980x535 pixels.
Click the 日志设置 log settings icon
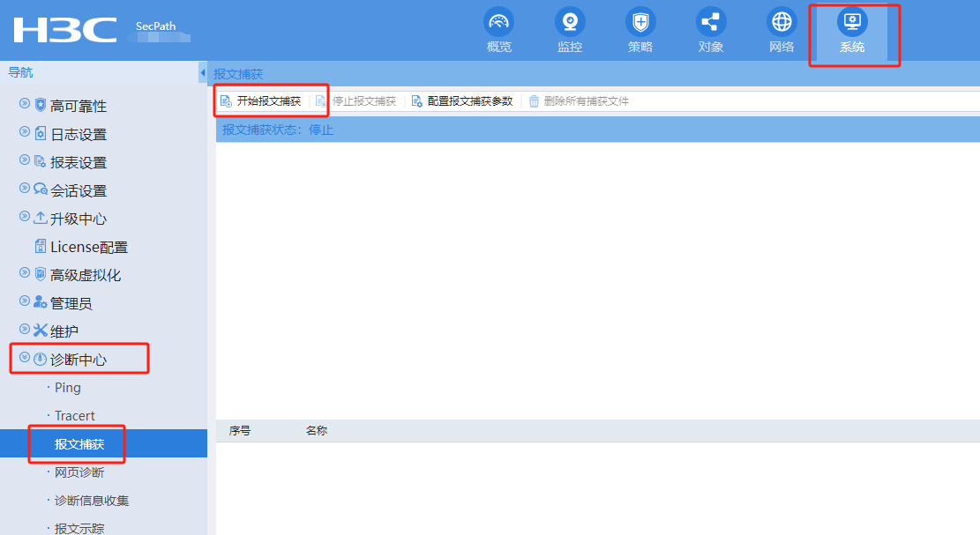click(40, 133)
